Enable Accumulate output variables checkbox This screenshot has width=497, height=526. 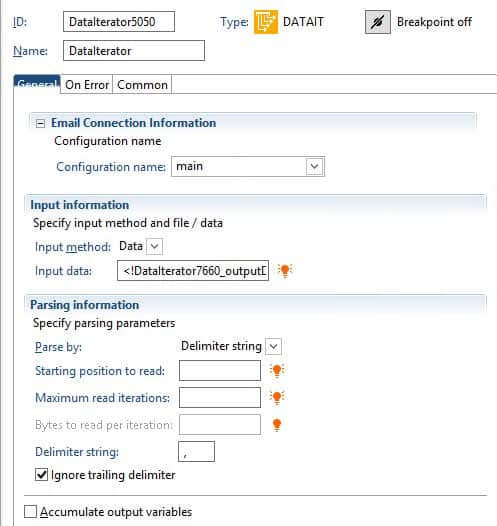tap(30, 512)
